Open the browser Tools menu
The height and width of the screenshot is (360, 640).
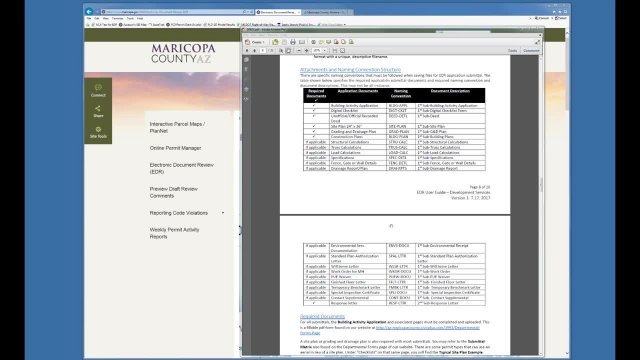130,18
